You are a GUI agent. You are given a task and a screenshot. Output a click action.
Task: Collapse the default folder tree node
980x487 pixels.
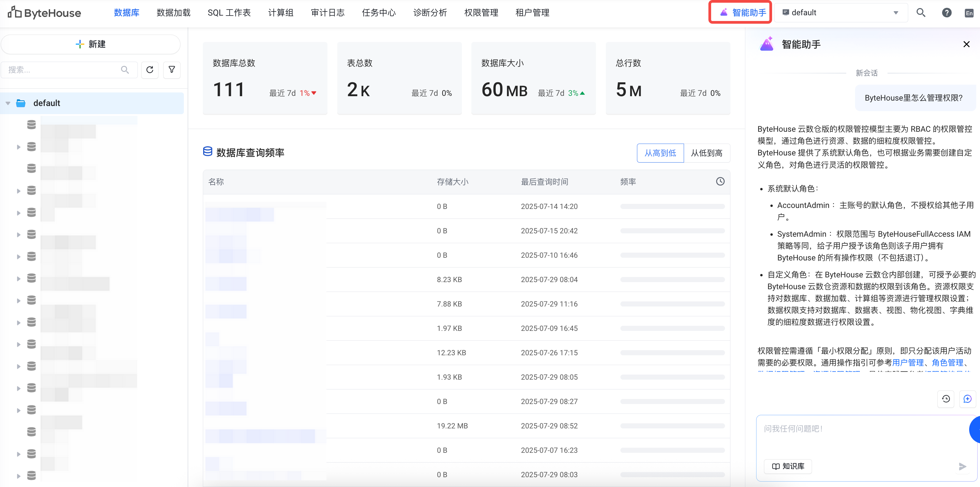[8, 103]
